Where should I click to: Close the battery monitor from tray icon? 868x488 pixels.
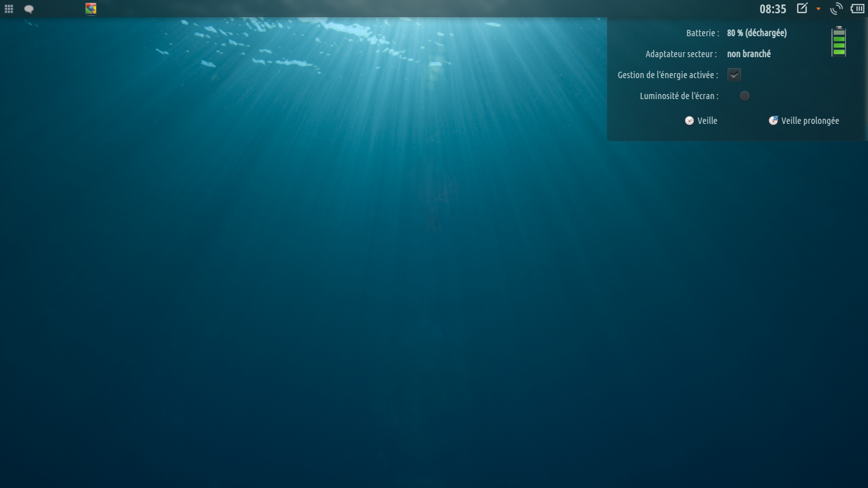pyautogui.click(x=858, y=8)
